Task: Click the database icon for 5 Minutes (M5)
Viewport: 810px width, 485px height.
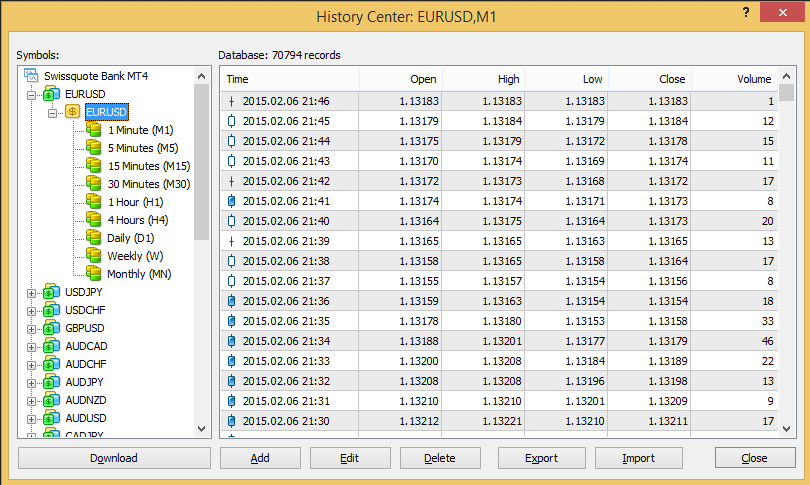Action: (x=94, y=148)
